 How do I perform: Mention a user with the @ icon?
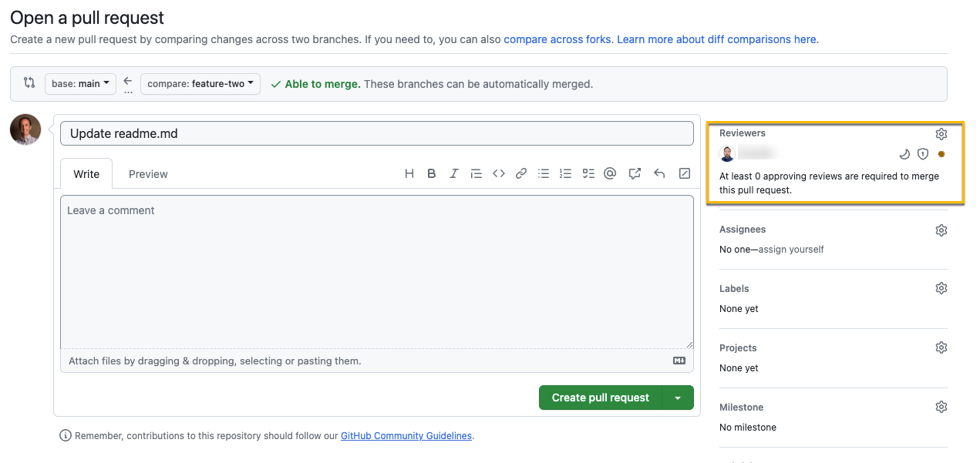click(610, 174)
